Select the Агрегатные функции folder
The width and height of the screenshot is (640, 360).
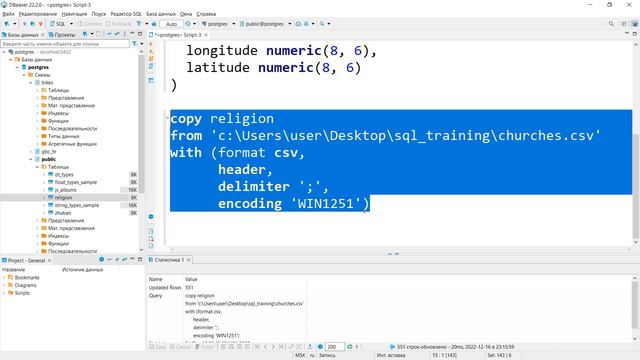tap(72, 144)
